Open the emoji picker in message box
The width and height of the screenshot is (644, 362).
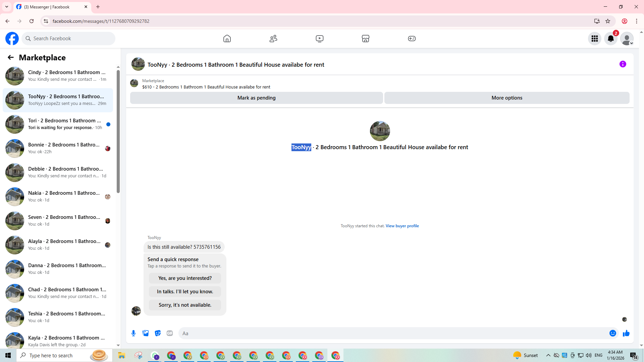[x=612, y=333]
